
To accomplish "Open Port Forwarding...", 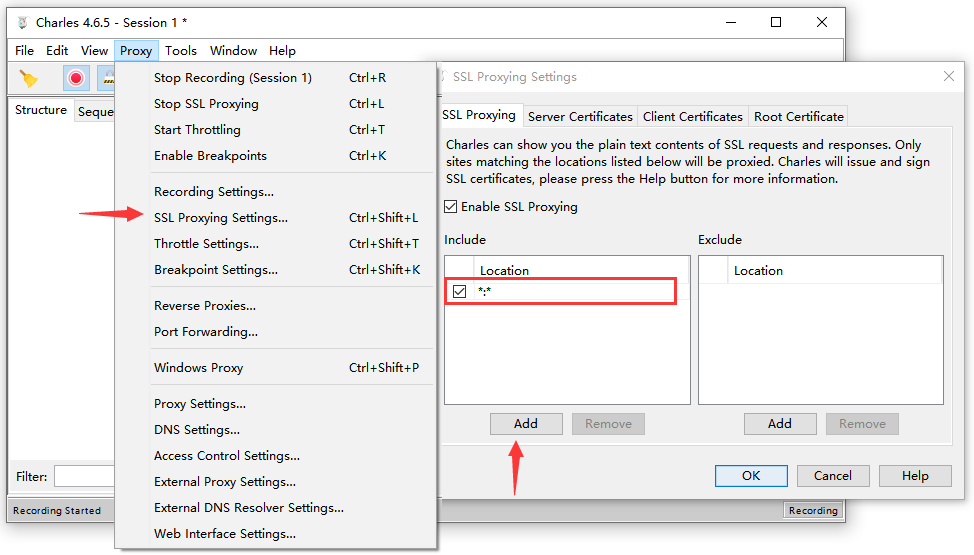I will pyautogui.click(x=276, y=333).
